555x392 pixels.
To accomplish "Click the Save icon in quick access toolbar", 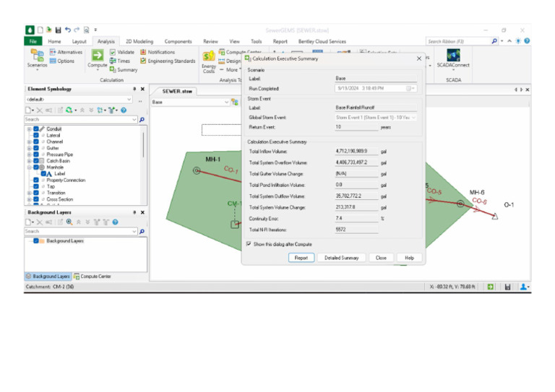I will tap(59, 30).
